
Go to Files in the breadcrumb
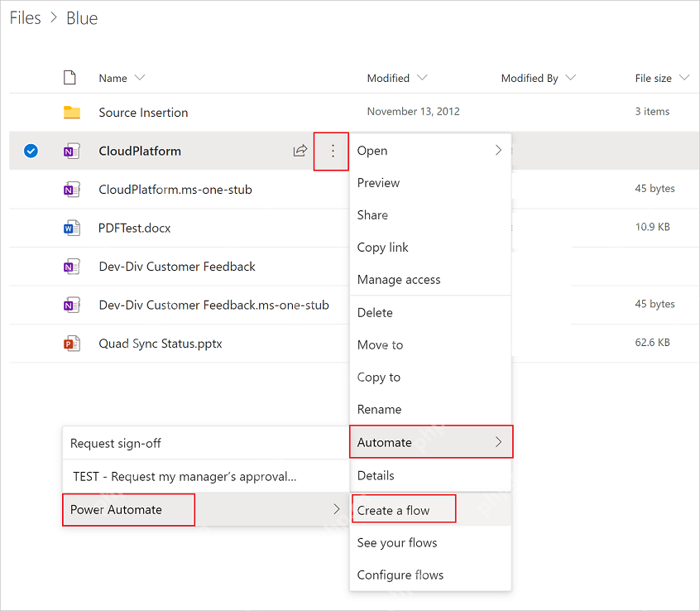click(26, 18)
